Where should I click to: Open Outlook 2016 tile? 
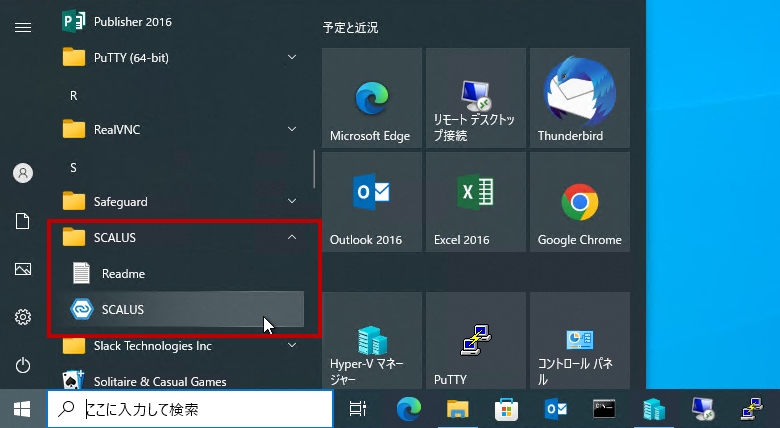[x=372, y=202]
